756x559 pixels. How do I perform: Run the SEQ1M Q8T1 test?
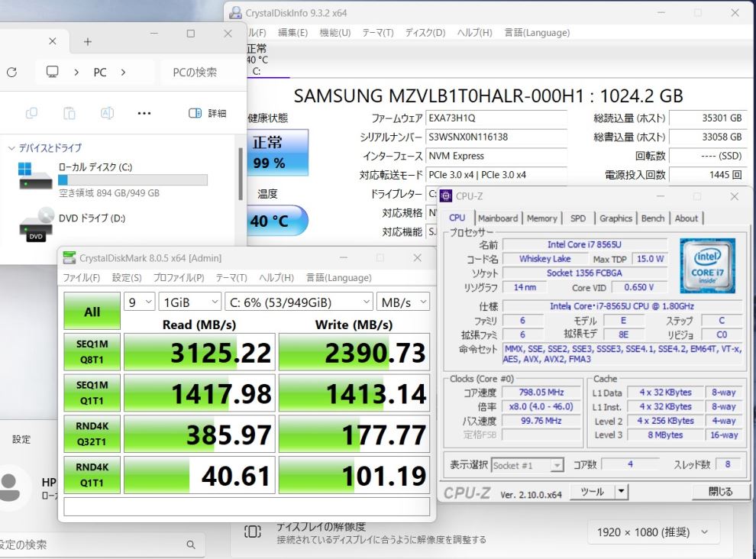tap(92, 352)
